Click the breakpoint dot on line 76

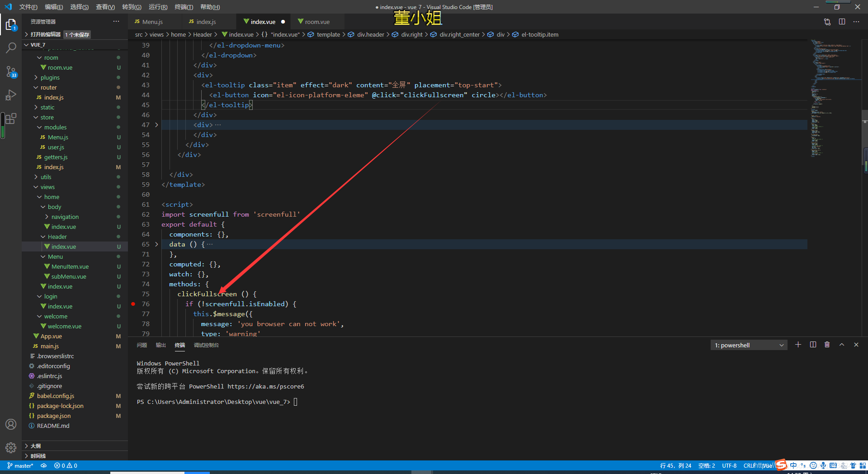(x=133, y=304)
